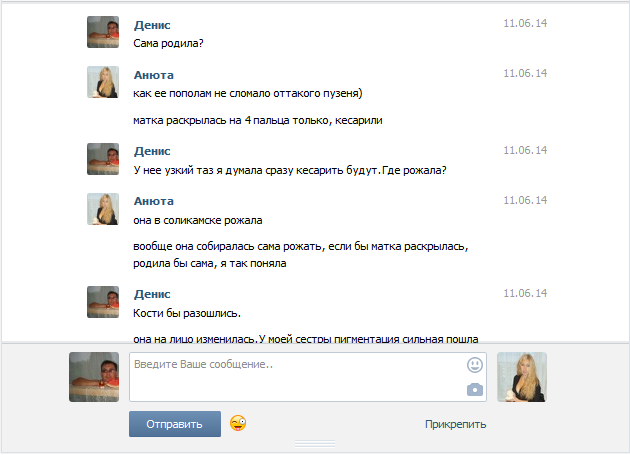The height and width of the screenshot is (455, 630).
Task: Click the resize grip below the message box
Action: tap(314, 441)
